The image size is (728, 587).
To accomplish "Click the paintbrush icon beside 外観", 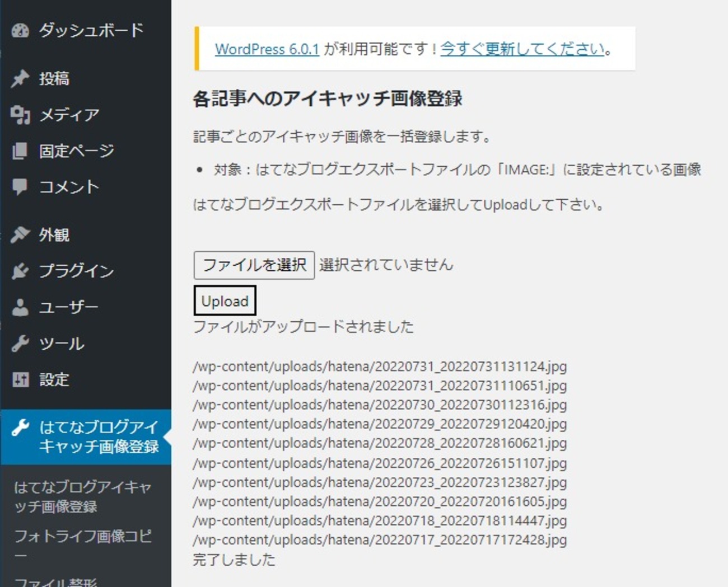I will click(x=20, y=234).
